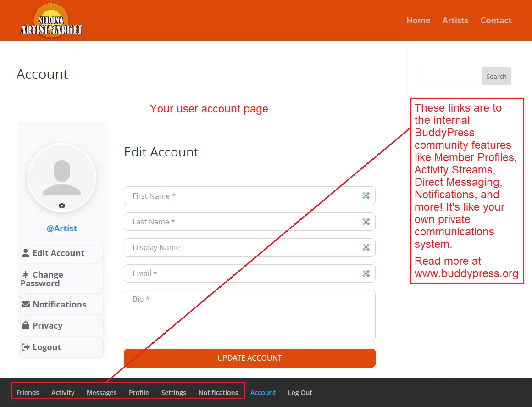This screenshot has height=407, width=532.
Task: Focus the sidebar search text box
Action: (451, 77)
